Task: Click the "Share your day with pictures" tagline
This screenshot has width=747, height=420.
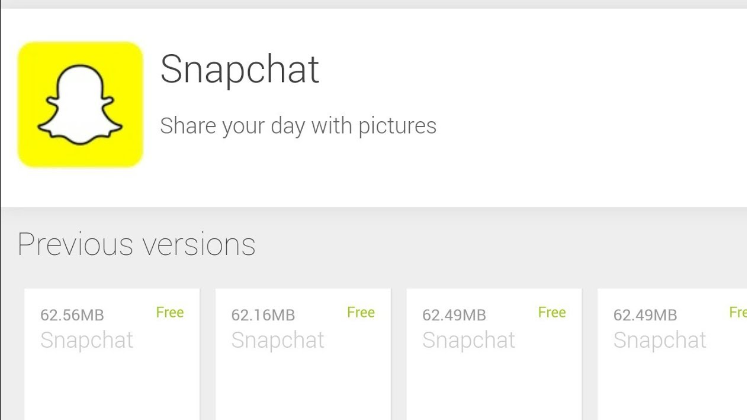Action: pos(298,127)
